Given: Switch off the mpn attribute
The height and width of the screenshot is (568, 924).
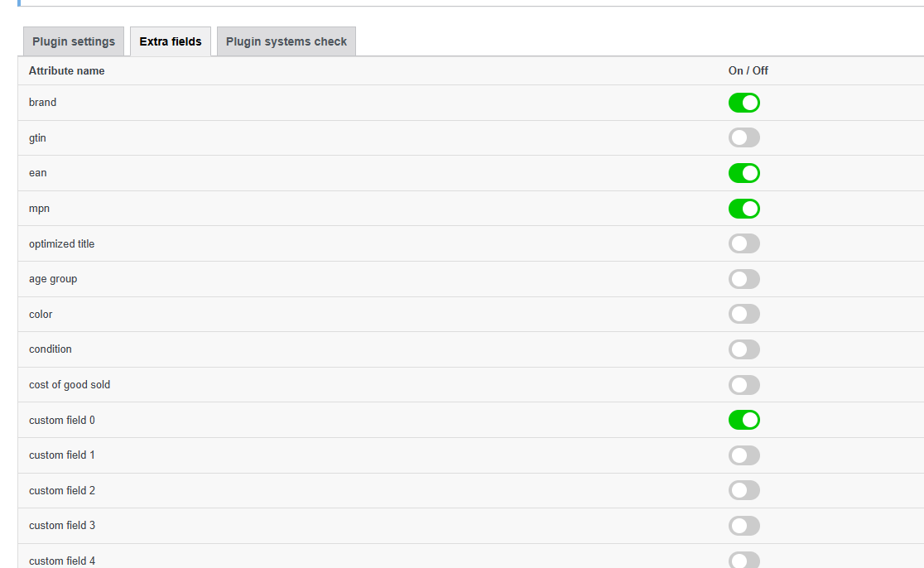Looking at the screenshot, I should (x=744, y=209).
